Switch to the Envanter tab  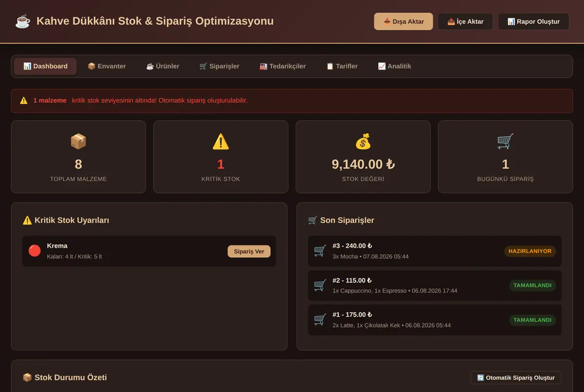click(107, 66)
